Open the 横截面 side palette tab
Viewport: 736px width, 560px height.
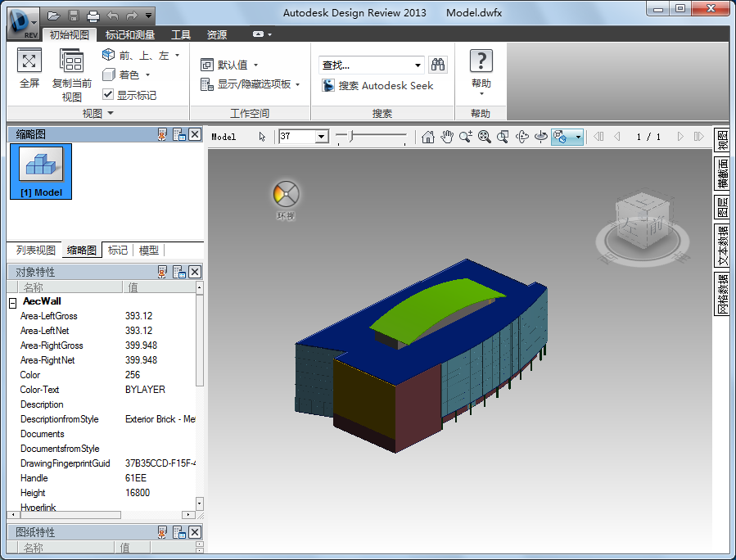[x=722, y=174]
